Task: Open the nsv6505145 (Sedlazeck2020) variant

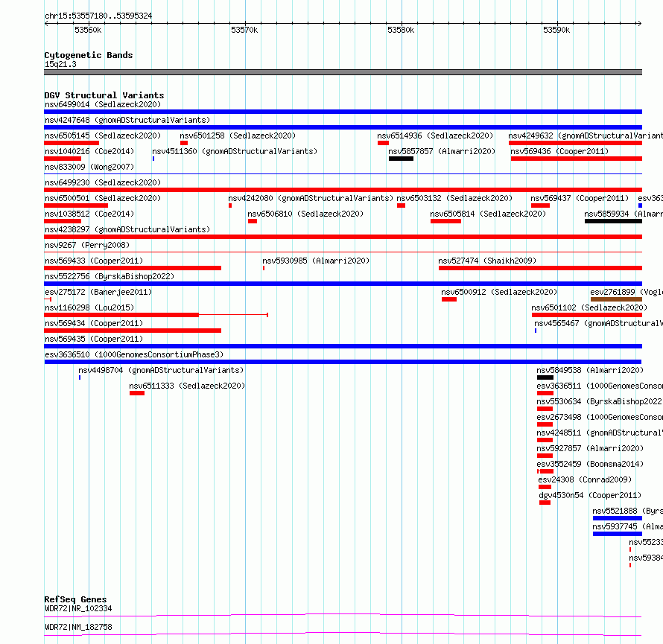Action: (103, 136)
